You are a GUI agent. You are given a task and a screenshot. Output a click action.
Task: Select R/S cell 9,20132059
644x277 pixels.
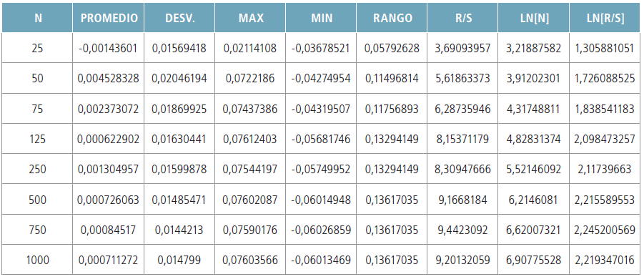pyautogui.click(x=462, y=260)
